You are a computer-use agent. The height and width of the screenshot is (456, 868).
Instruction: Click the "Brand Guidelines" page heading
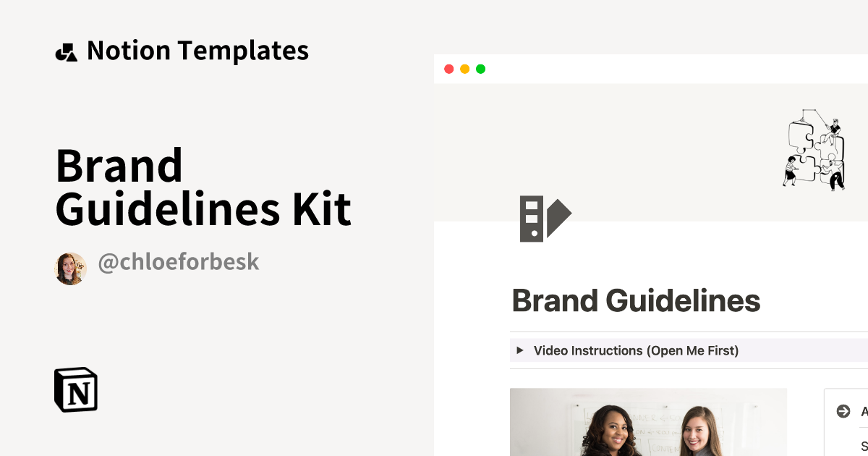click(637, 300)
